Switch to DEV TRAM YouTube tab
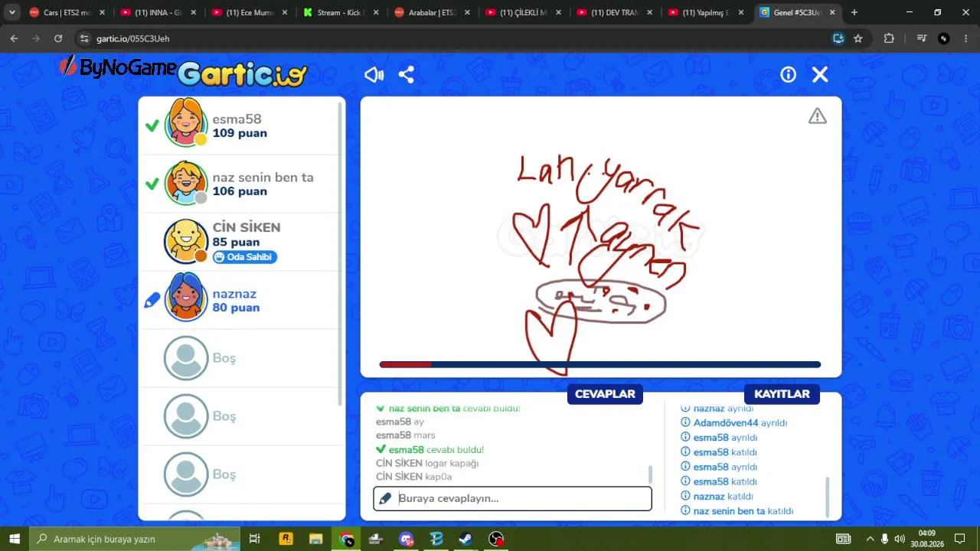 612,12
